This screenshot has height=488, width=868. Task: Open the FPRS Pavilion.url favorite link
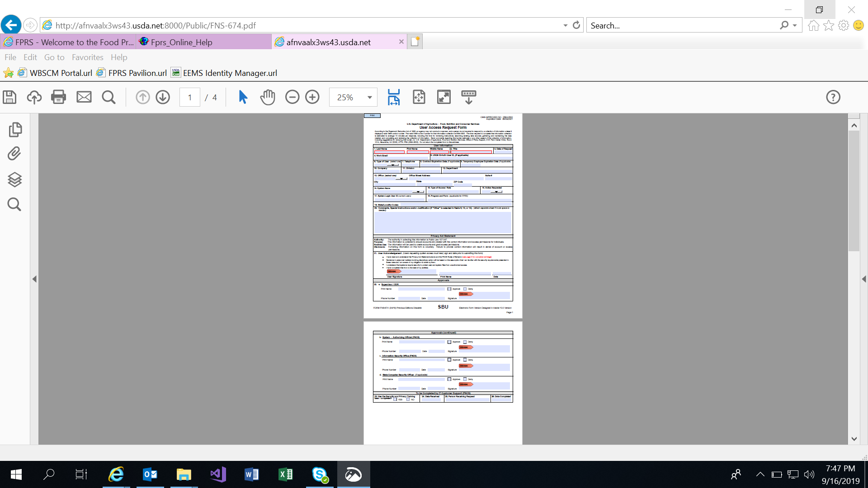tap(137, 73)
